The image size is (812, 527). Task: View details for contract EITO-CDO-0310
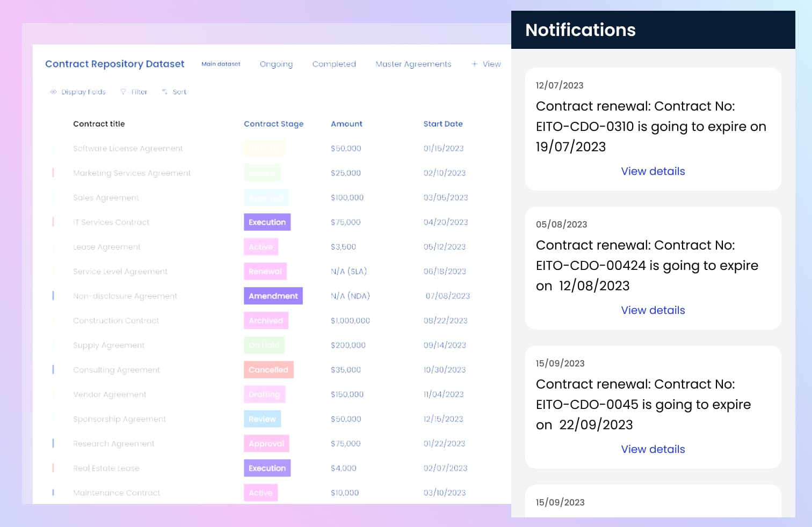coord(653,171)
